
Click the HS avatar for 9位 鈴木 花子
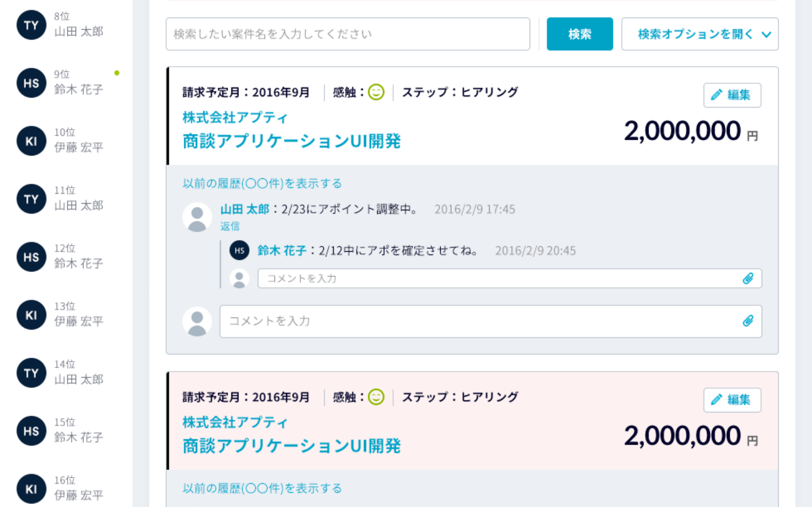point(31,83)
